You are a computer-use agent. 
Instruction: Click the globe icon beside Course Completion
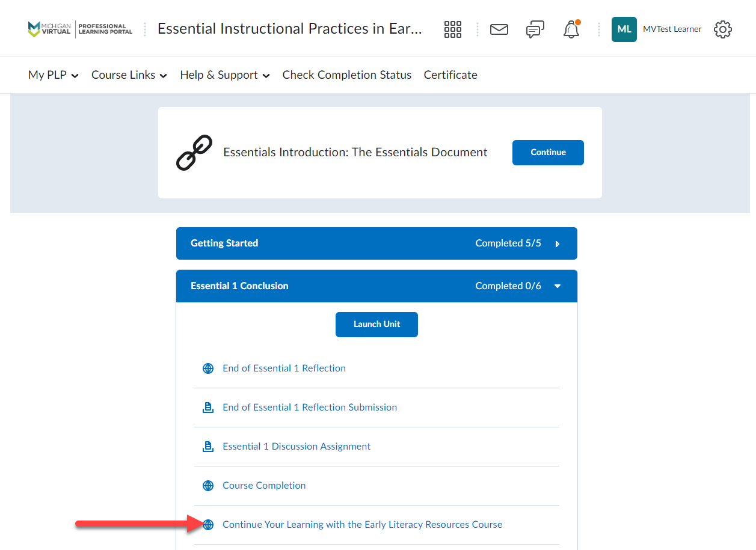pyautogui.click(x=208, y=485)
